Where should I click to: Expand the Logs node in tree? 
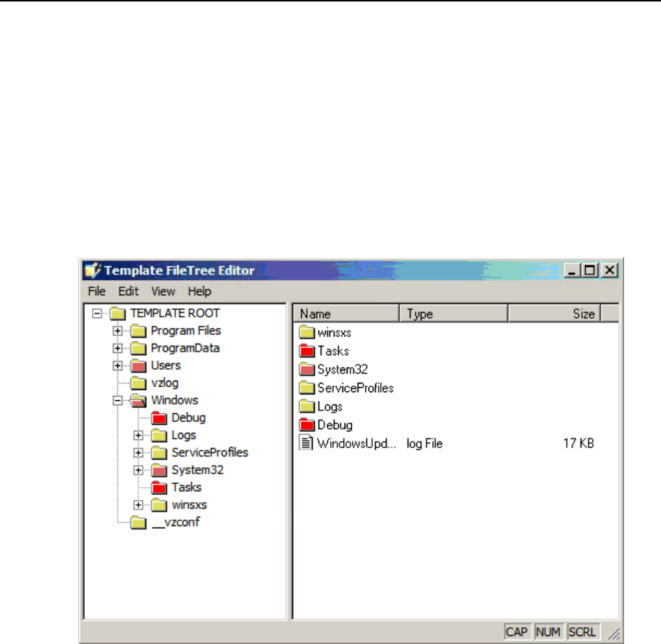point(138,435)
